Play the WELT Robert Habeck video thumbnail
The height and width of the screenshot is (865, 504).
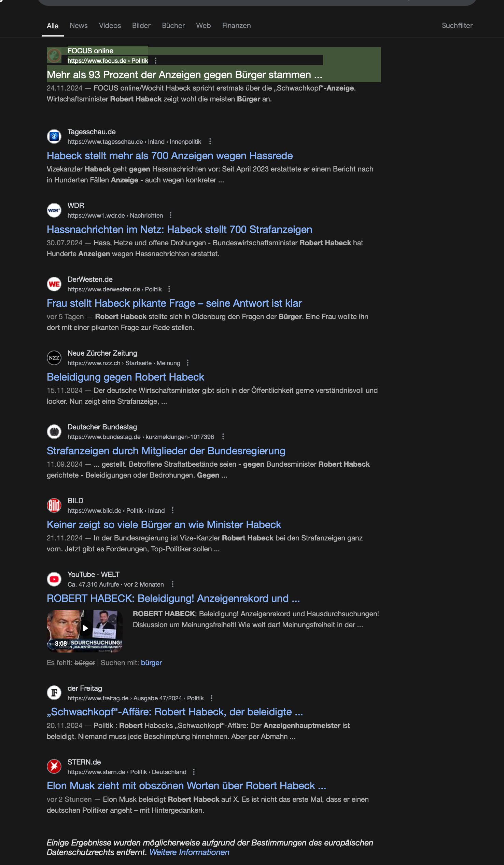point(84,631)
